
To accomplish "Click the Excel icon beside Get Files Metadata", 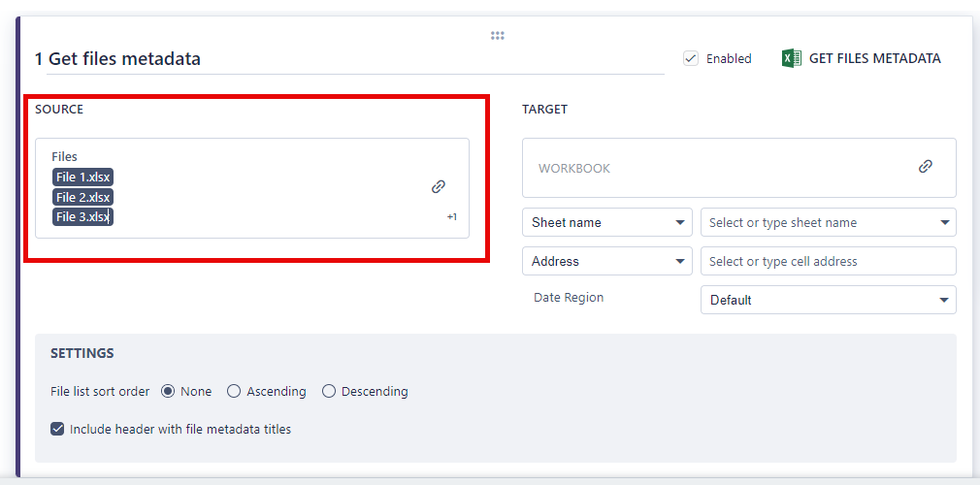I will pyautogui.click(x=792, y=58).
